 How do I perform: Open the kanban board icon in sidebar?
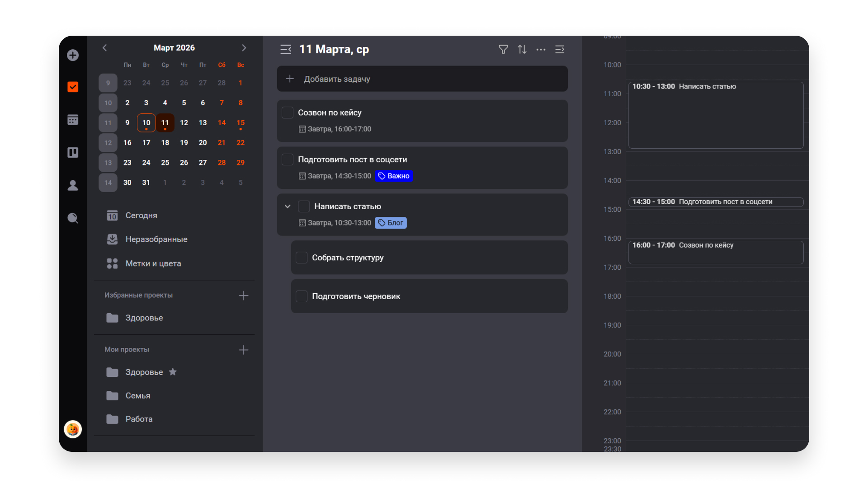(73, 153)
